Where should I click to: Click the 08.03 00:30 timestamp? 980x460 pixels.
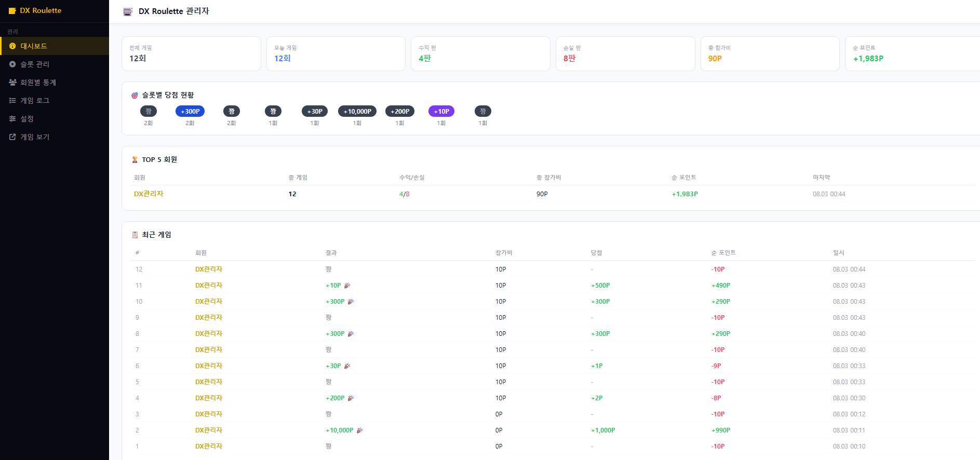tap(849, 398)
